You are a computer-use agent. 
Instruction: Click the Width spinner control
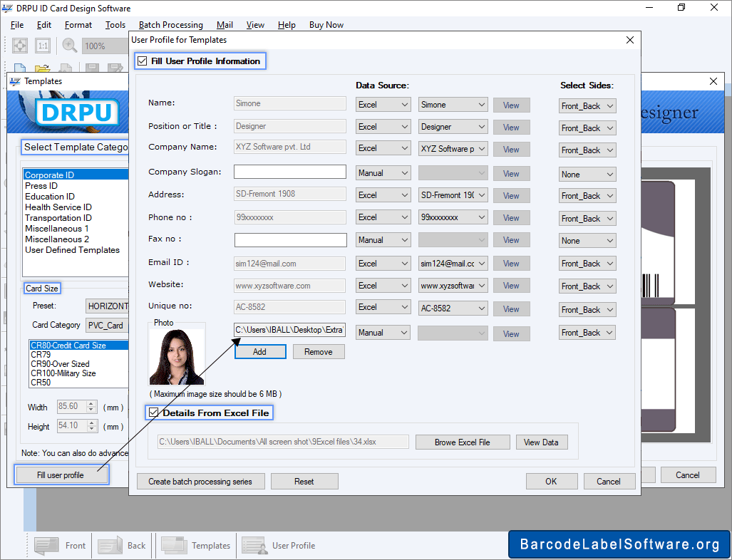click(x=92, y=407)
